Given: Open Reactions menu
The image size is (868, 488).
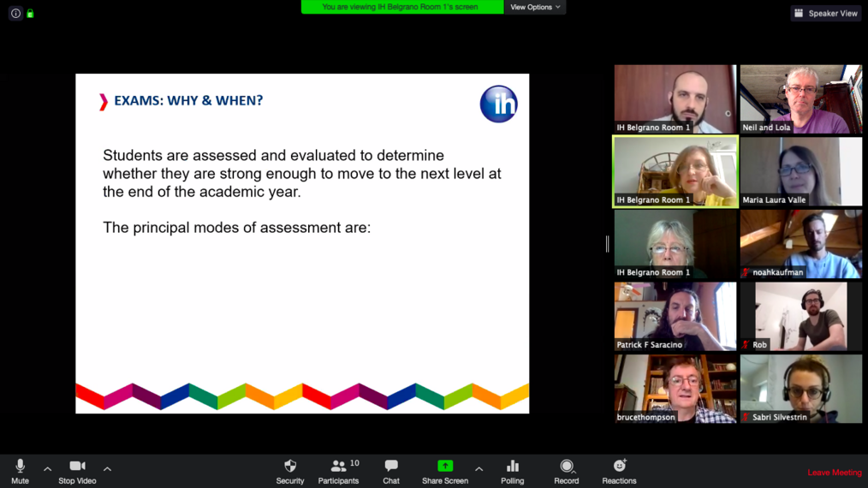Looking at the screenshot, I should [x=619, y=472].
